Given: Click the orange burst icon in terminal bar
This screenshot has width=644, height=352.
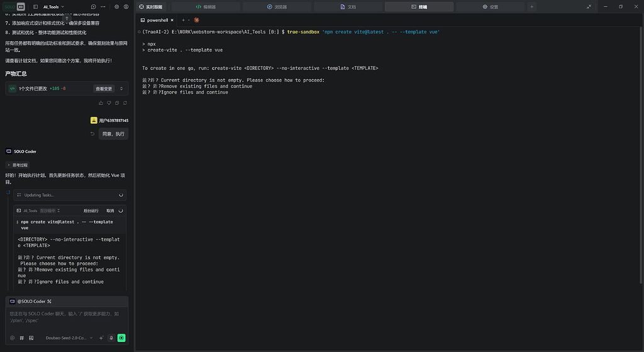Looking at the screenshot, I should coord(197,20).
